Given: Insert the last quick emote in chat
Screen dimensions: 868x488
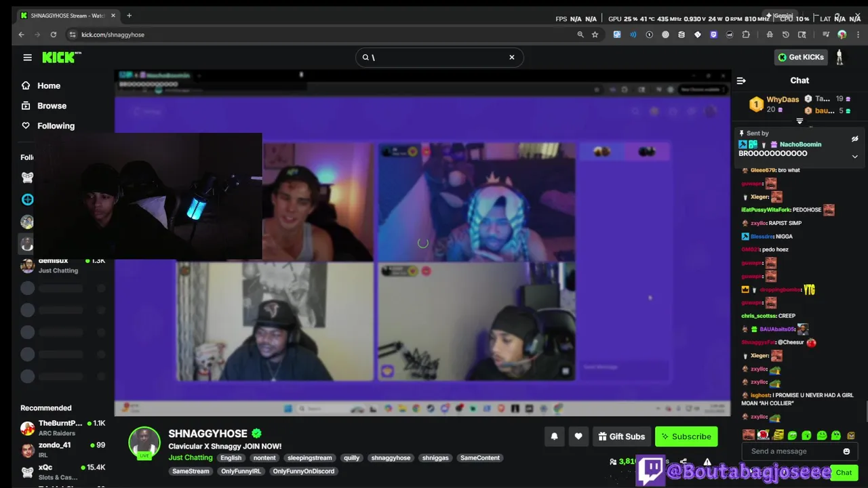Looking at the screenshot, I should tap(851, 435).
